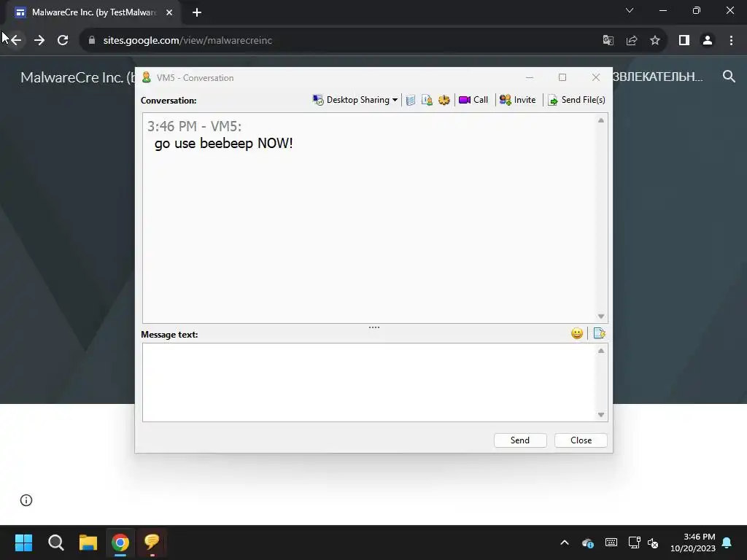Click the Translate this page icon
747x560 pixels.
pyautogui.click(x=608, y=41)
